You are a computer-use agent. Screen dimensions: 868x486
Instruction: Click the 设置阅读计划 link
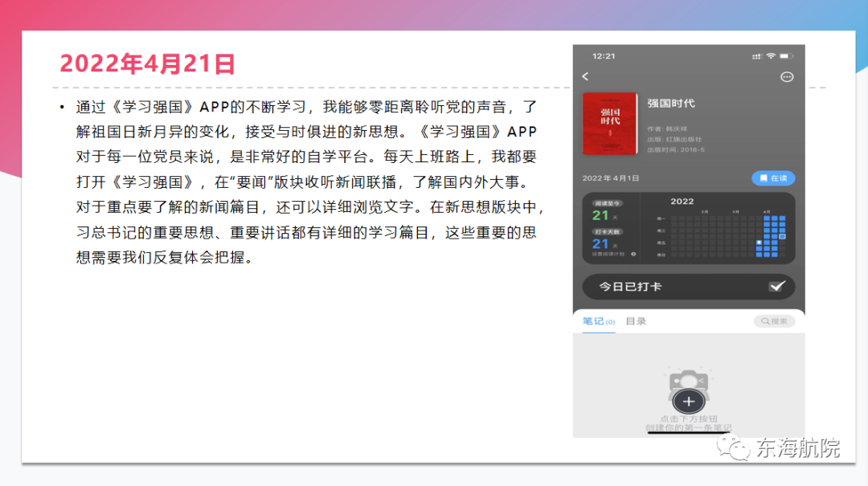(608, 254)
